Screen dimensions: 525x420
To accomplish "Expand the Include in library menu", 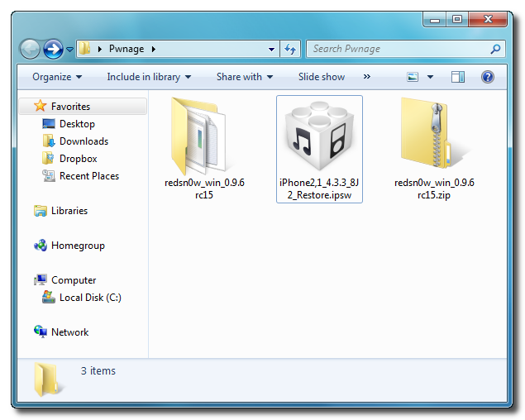I will coord(149,77).
